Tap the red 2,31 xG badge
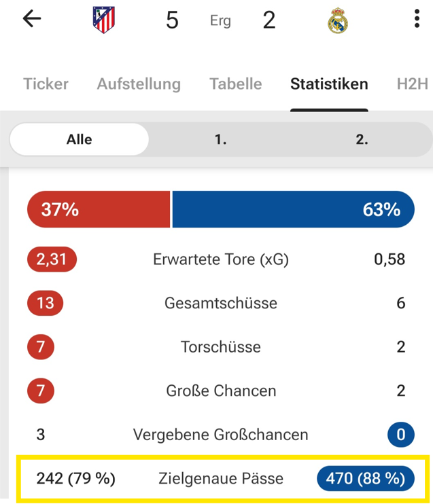Image resolution: width=433 pixels, height=504 pixels. pos(52,259)
